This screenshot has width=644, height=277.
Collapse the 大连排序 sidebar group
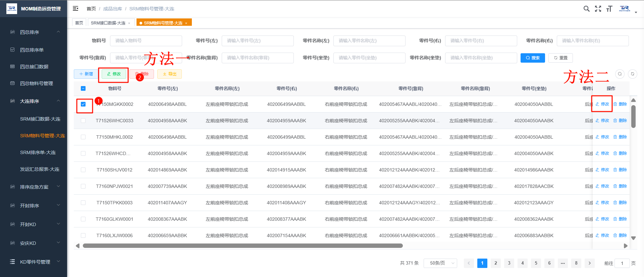(34, 101)
